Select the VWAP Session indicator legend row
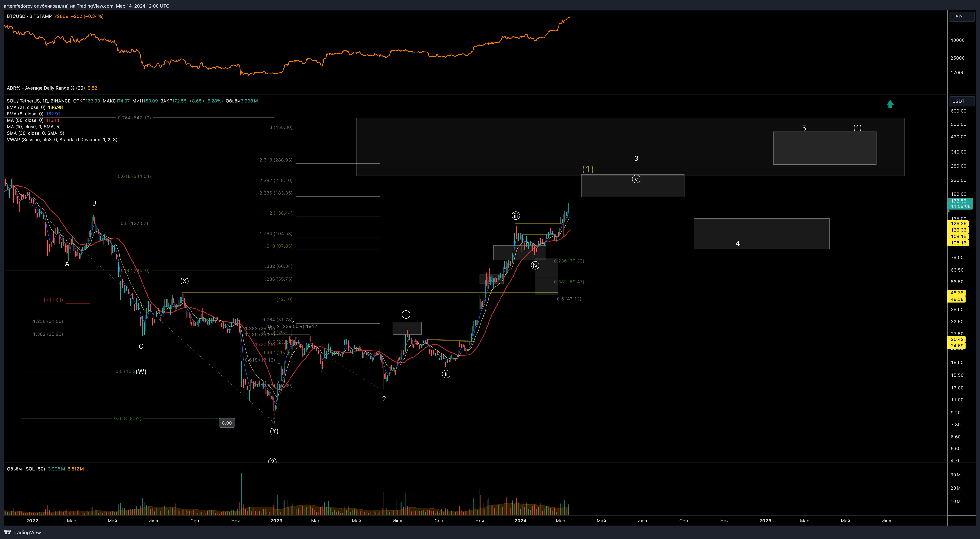 (x=62, y=139)
